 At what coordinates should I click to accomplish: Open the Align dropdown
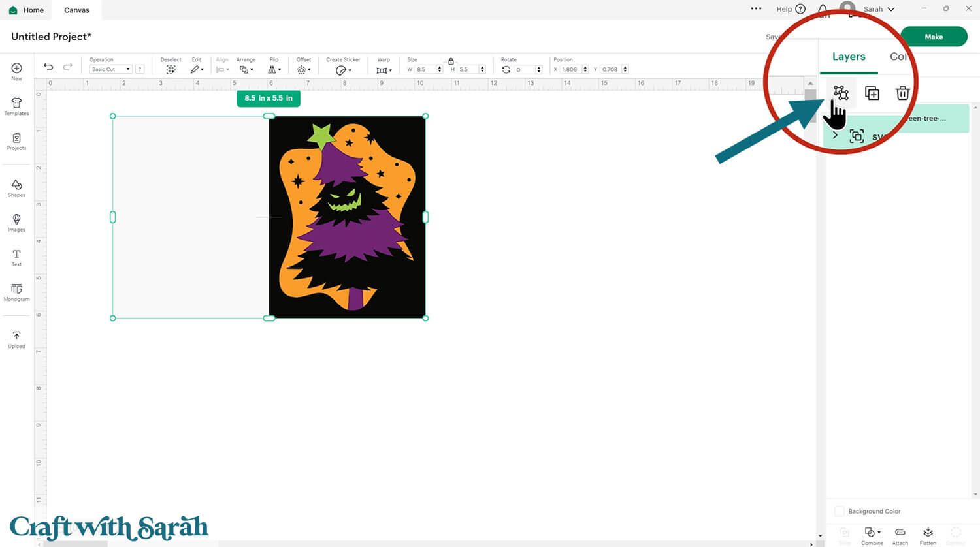point(223,69)
